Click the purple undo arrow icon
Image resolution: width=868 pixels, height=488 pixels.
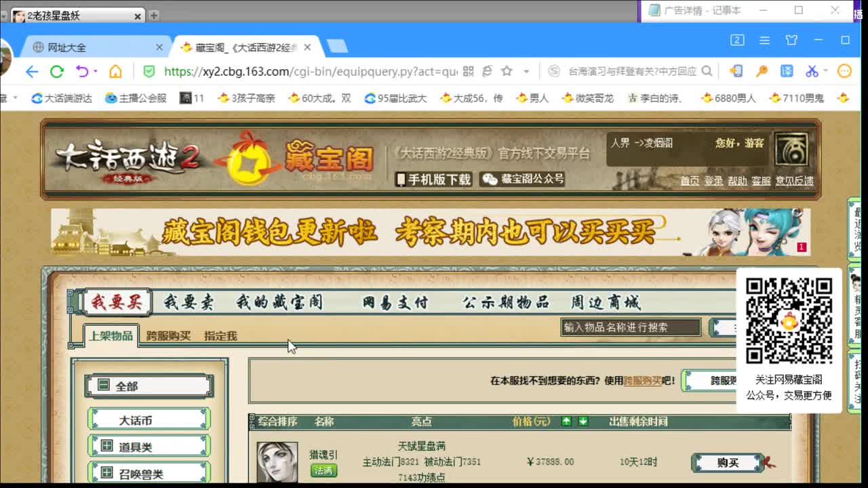[x=82, y=71]
